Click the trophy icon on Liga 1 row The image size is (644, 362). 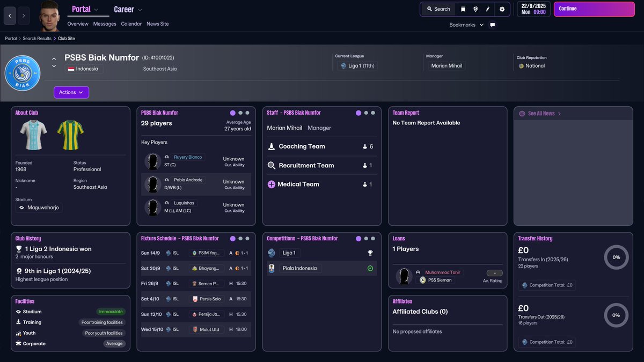(x=370, y=253)
